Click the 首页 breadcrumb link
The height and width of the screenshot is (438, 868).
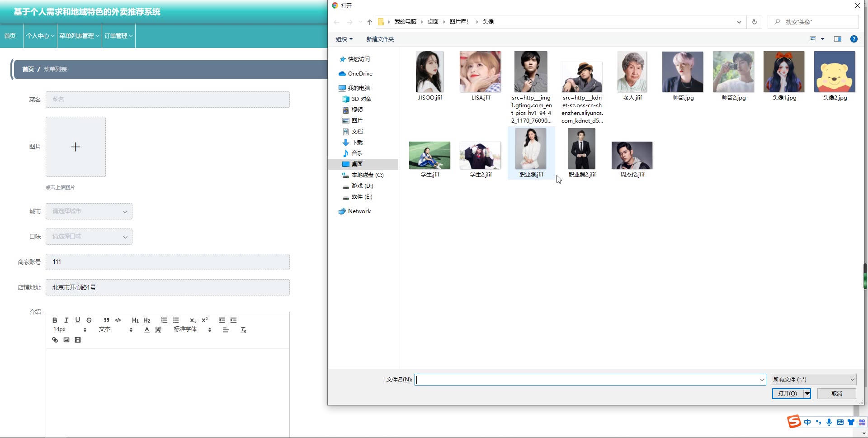(x=28, y=69)
